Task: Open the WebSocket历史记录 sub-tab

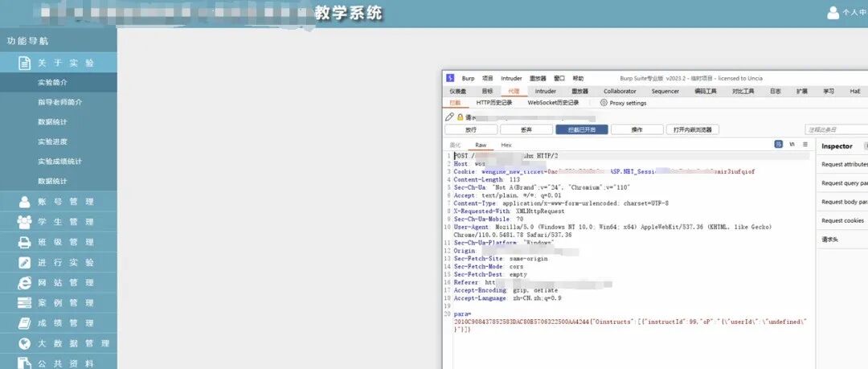Action: pyautogui.click(x=553, y=103)
